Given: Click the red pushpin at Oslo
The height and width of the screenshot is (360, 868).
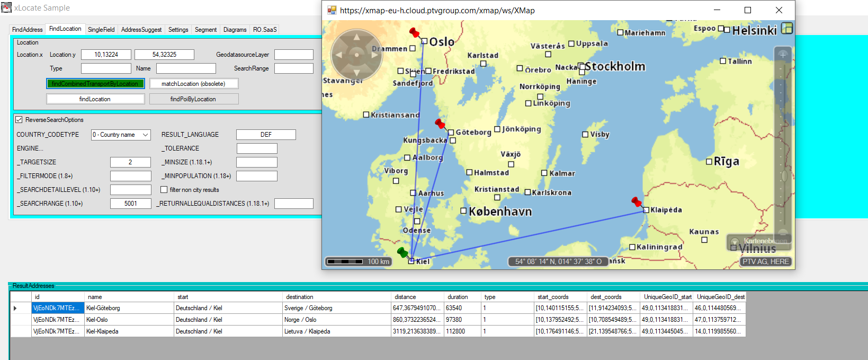Looking at the screenshot, I should point(414,33).
